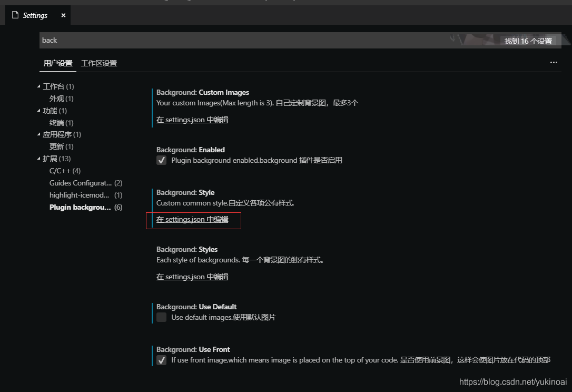This screenshot has height=392, width=572.
Task: Collapse the 扩展 tree section arrow
Action: (x=38, y=159)
